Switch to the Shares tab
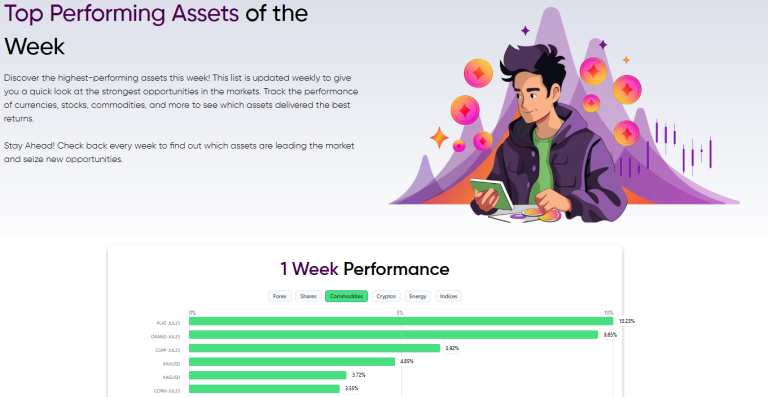This screenshot has width=768, height=397. pyautogui.click(x=308, y=296)
